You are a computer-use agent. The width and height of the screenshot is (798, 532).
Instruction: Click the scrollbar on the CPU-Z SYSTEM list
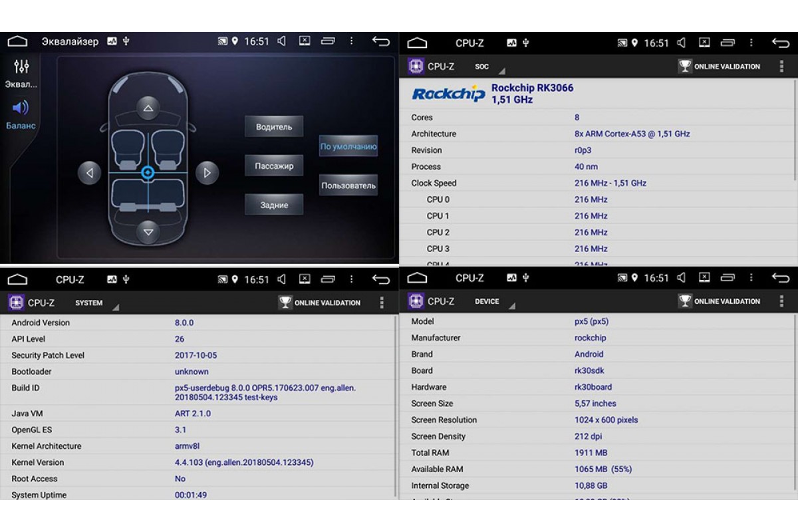point(396,406)
